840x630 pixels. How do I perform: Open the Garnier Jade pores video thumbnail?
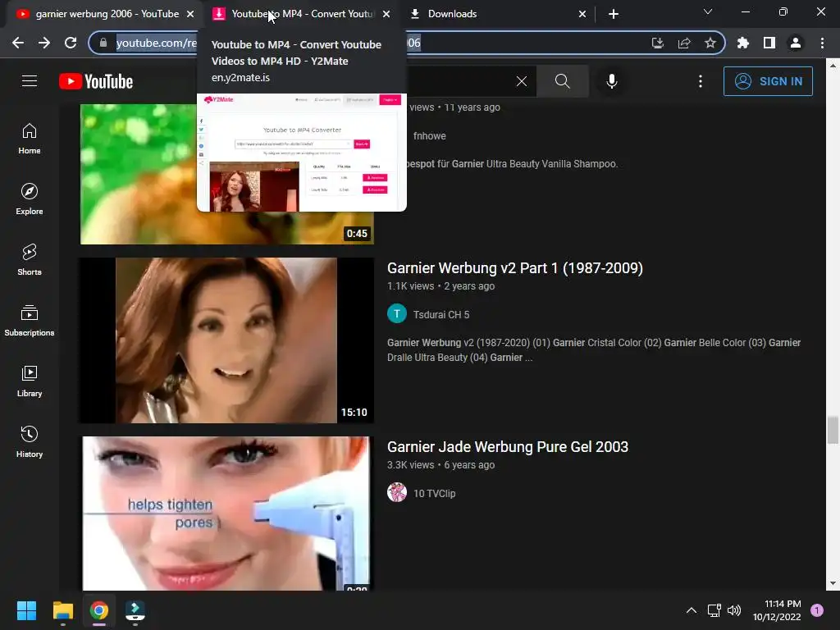[x=226, y=514]
